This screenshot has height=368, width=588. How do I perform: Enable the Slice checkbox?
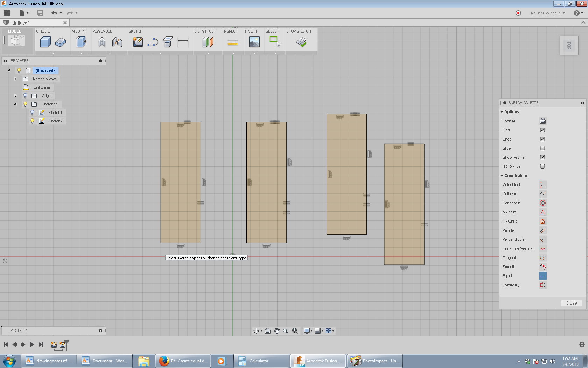542,148
